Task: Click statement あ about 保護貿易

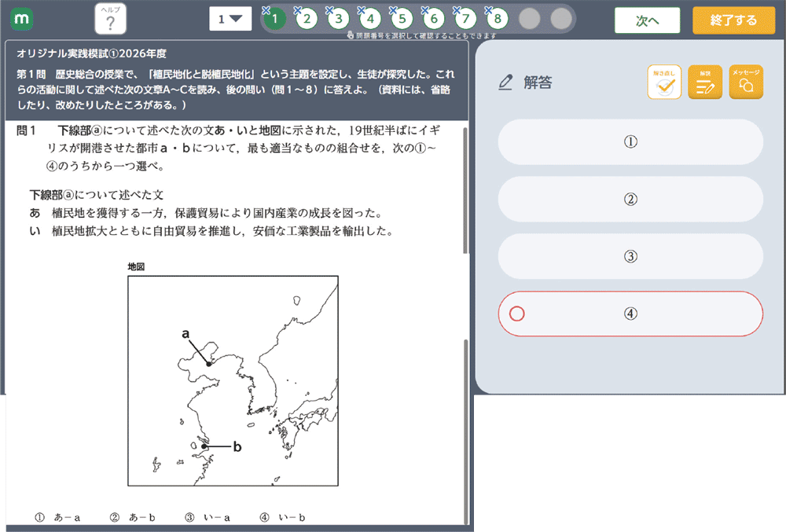Action: (207, 213)
